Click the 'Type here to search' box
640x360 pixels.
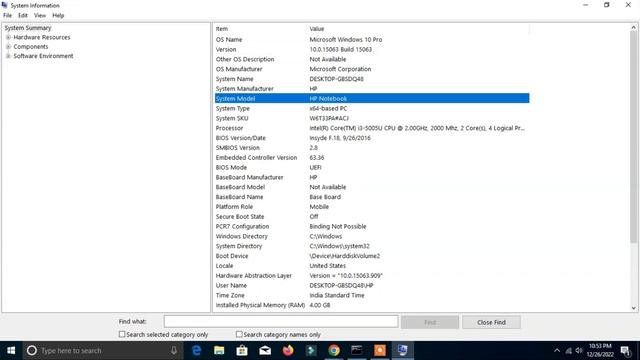click(102, 351)
